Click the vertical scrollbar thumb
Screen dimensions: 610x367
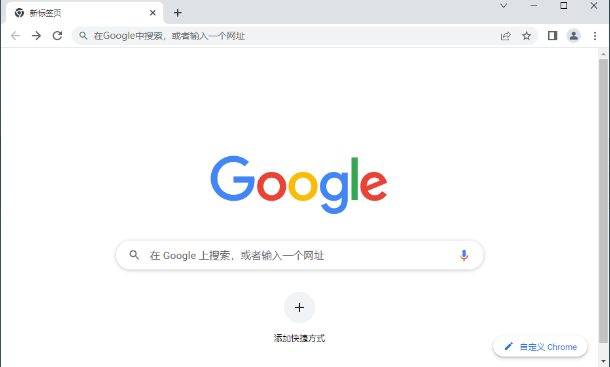pos(603,201)
